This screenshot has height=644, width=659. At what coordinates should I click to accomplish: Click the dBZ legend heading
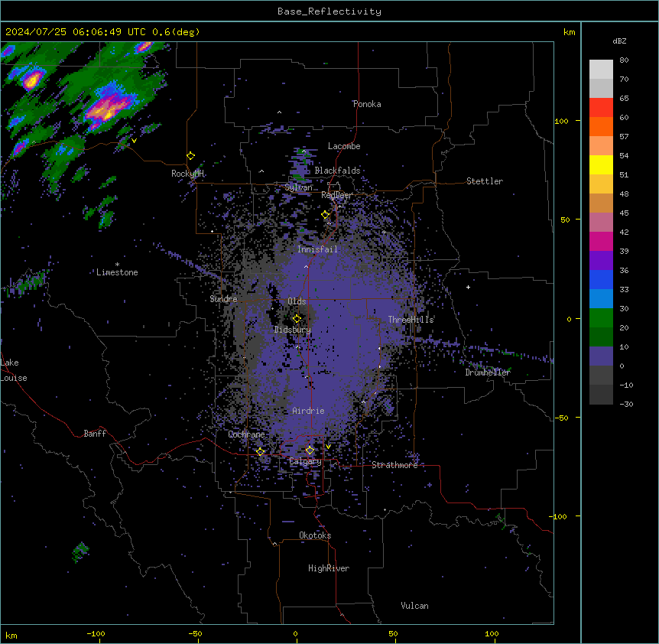[619, 41]
